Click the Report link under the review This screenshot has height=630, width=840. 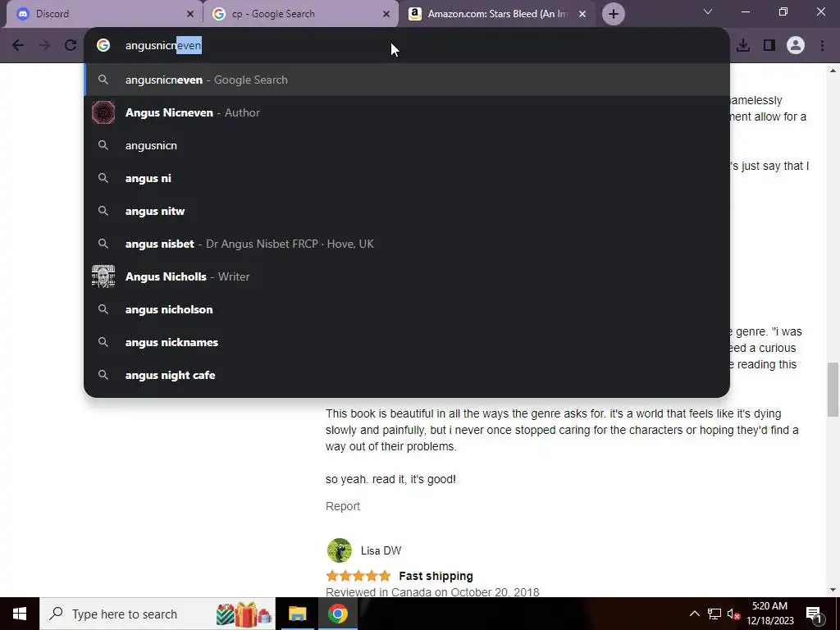[343, 506]
